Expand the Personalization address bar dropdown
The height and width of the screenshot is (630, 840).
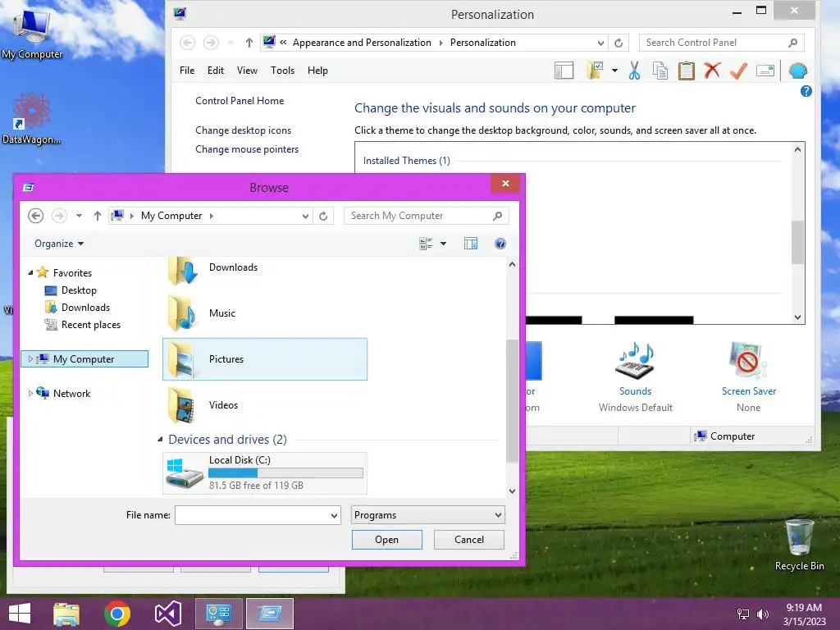(x=600, y=43)
